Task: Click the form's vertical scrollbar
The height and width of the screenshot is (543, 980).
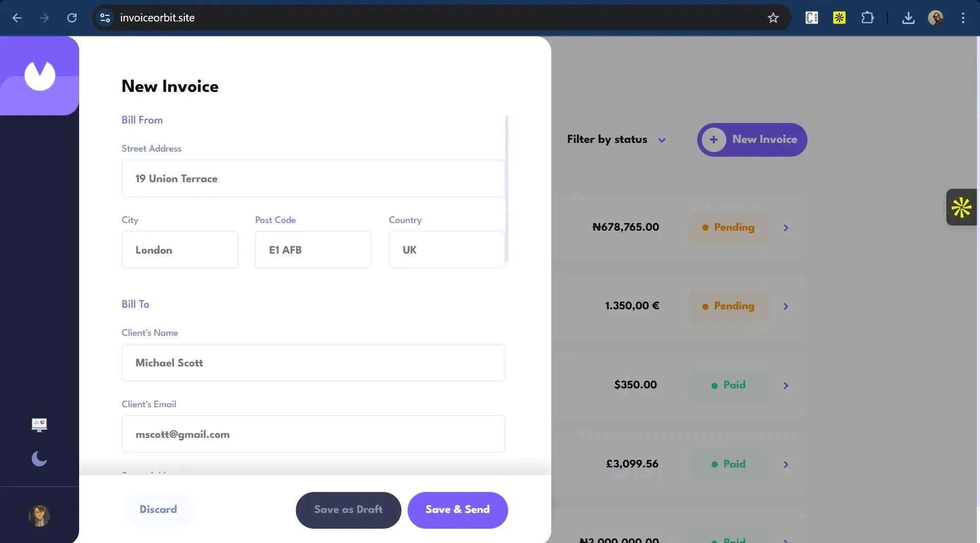Action: 506,189
